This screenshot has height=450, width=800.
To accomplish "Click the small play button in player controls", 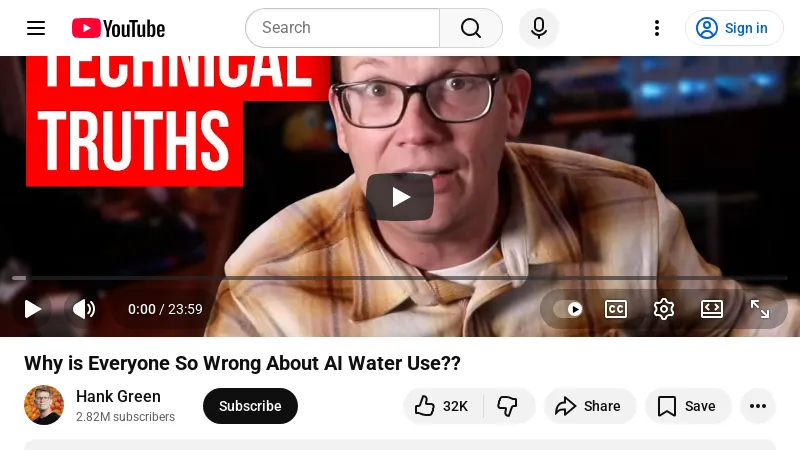I will tap(33, 309).
